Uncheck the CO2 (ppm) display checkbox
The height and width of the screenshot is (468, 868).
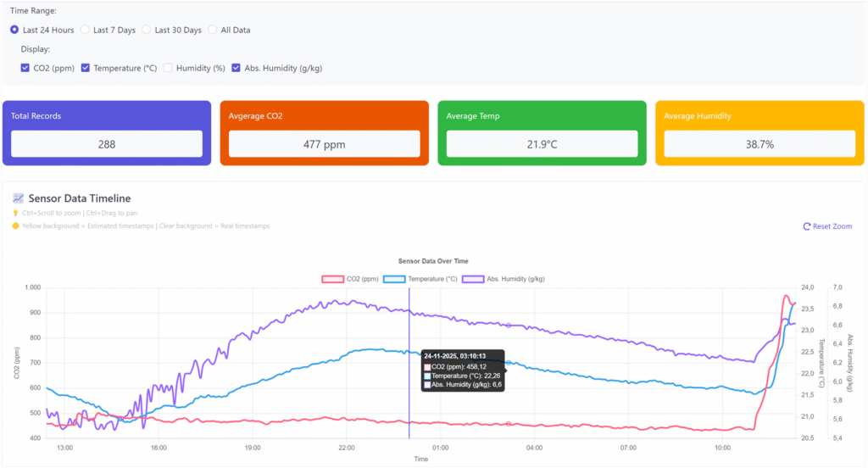tap(25, 68)
